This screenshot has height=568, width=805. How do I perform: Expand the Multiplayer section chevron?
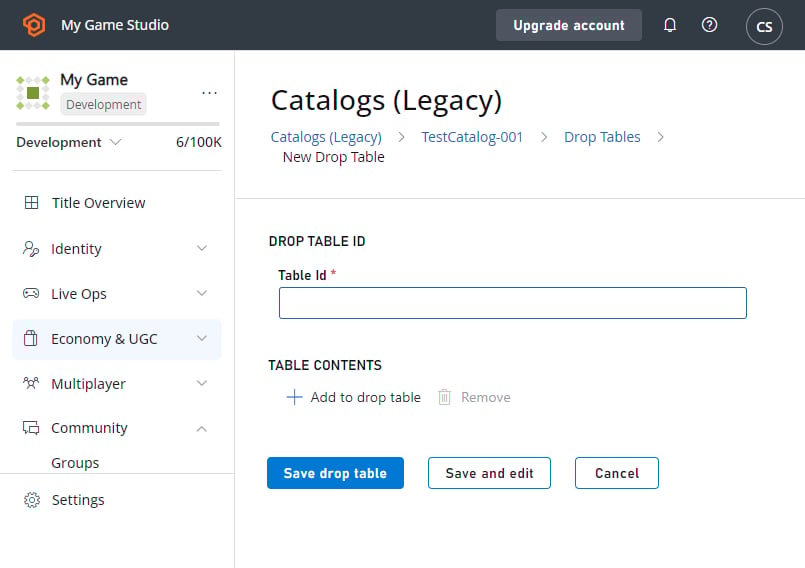202,383
